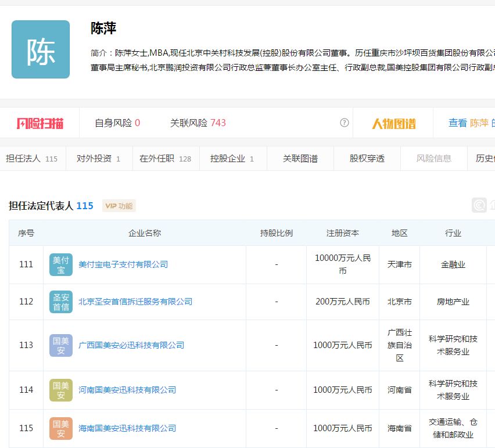Viewport: 495px width, 448px height.
Task: Click 自身风险 0 entry
Action: point(117,123)
